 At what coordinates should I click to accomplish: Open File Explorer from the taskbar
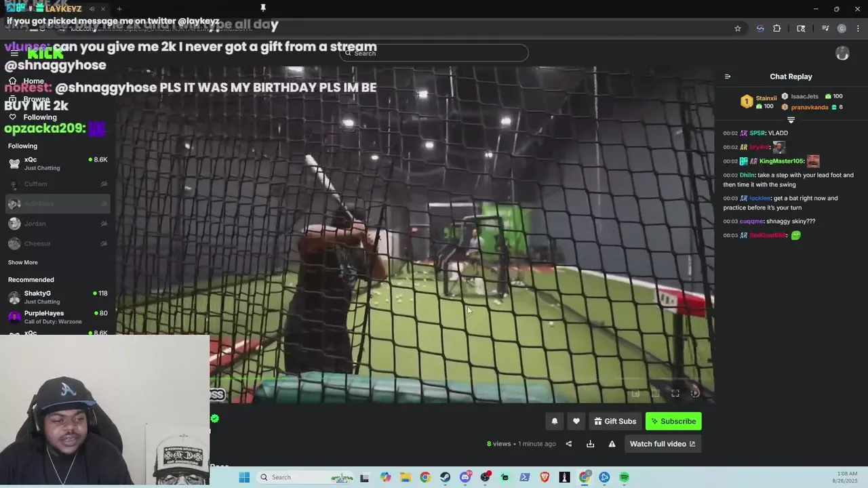pyautogui.click(x=405, y=477)
